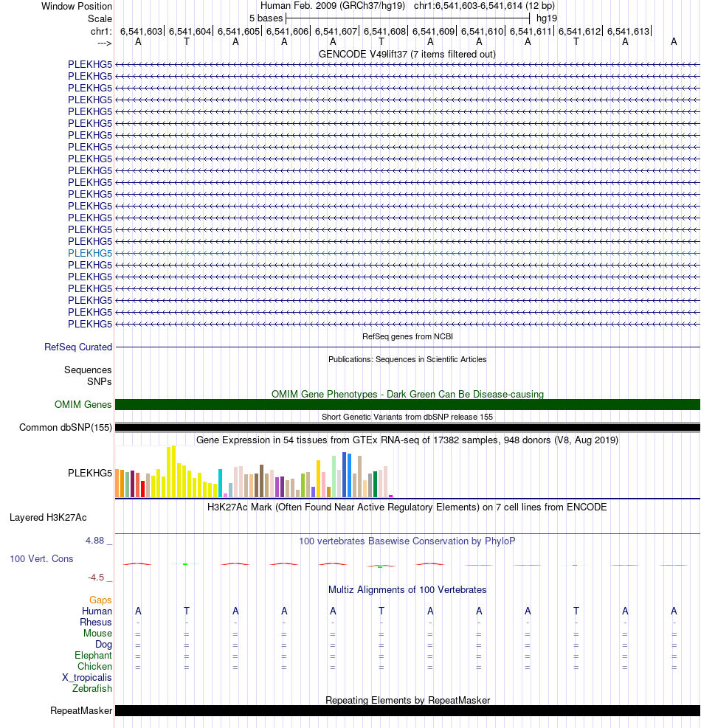
Task: Open 100 vertebrates Basewise Conservation by PhyloP title
Action: tap(407, 541)
